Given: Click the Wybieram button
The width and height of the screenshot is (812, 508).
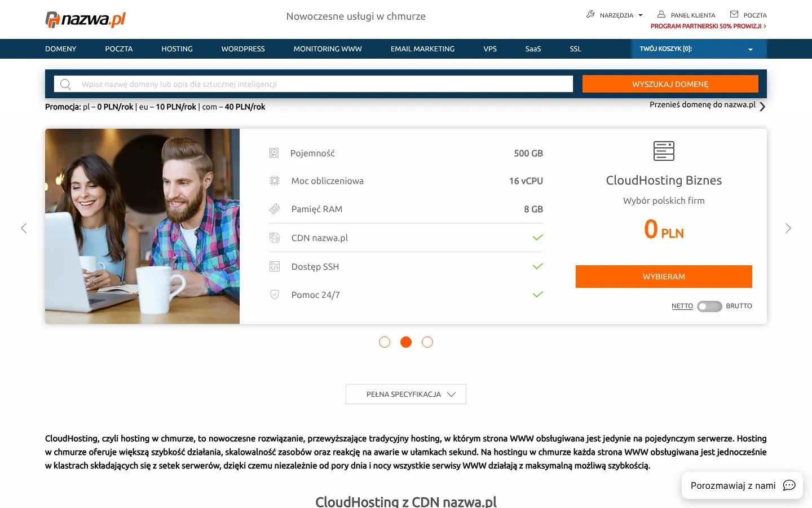Looking at the screenshot, I should 664,277.
